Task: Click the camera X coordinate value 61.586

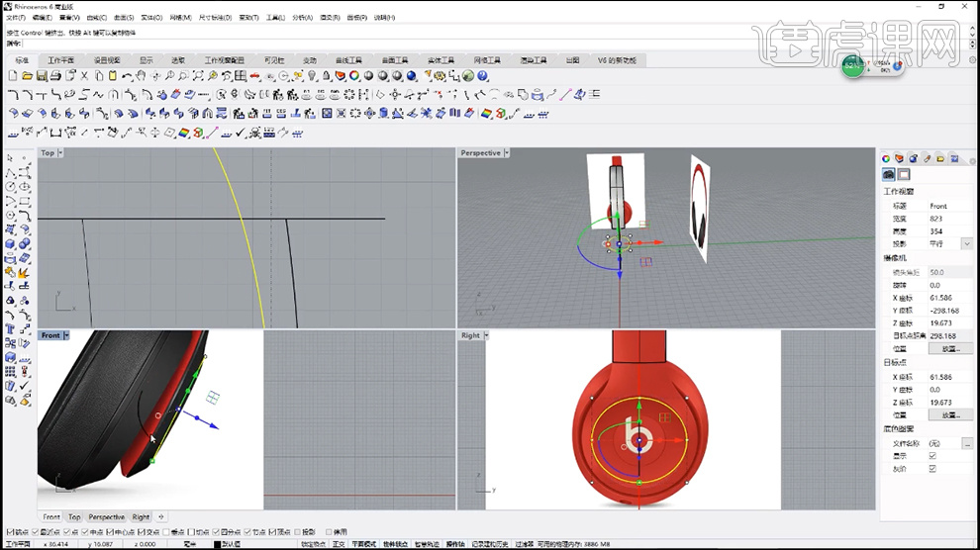Action: pos(940,298)
